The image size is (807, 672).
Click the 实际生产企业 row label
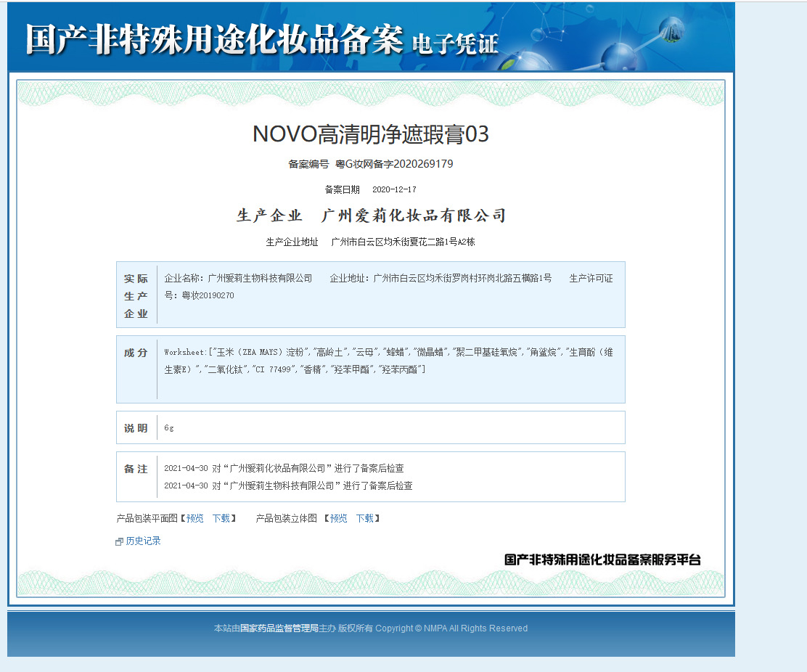(x=136, y=296)
